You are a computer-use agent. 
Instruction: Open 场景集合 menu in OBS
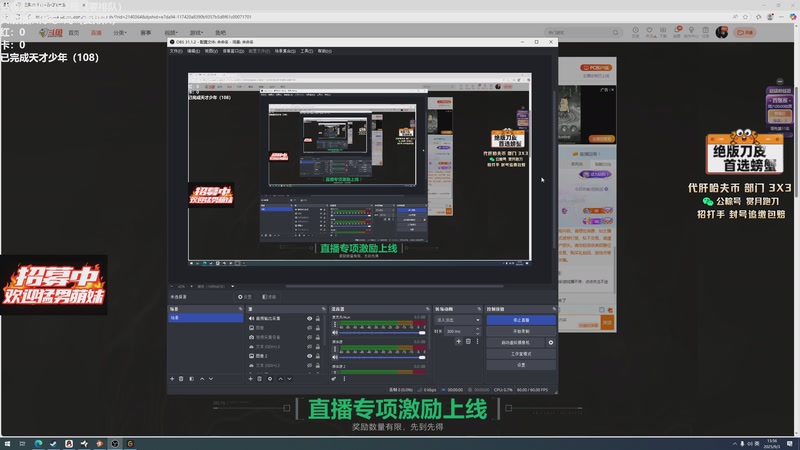coord(285,51)
